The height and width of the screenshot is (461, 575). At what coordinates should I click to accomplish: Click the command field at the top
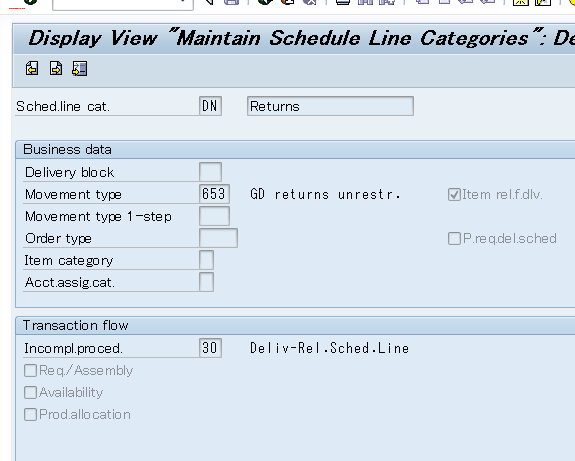123,4
